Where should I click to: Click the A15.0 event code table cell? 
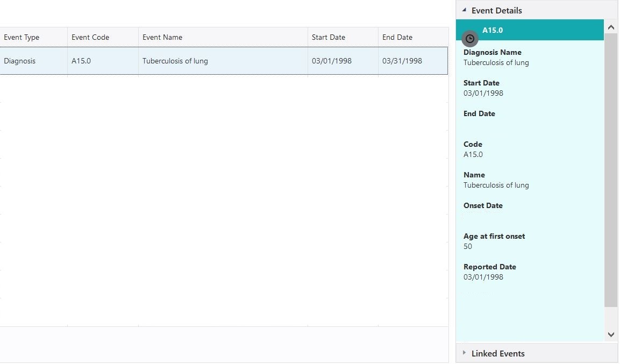click(x=103, y=61)
